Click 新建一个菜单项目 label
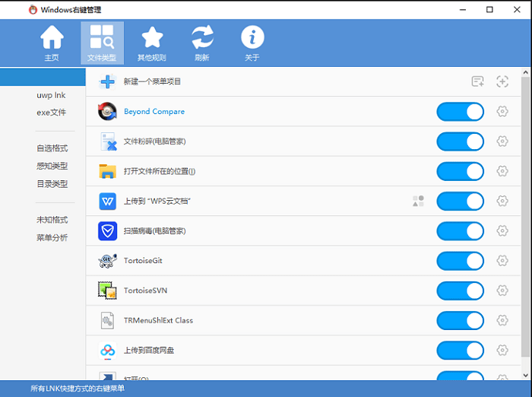The image size is (532, 397). click(x=152, y=81)
